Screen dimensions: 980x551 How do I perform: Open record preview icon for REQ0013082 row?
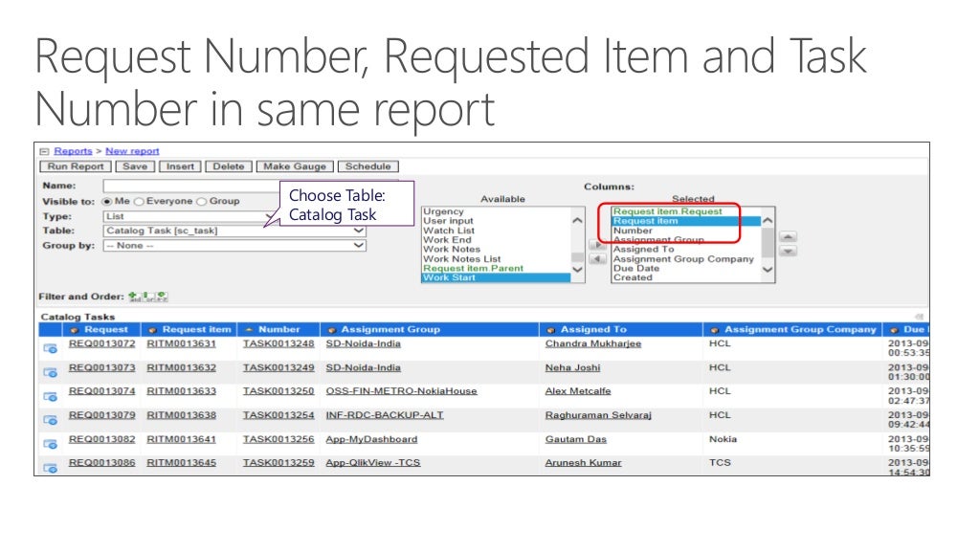50,444
